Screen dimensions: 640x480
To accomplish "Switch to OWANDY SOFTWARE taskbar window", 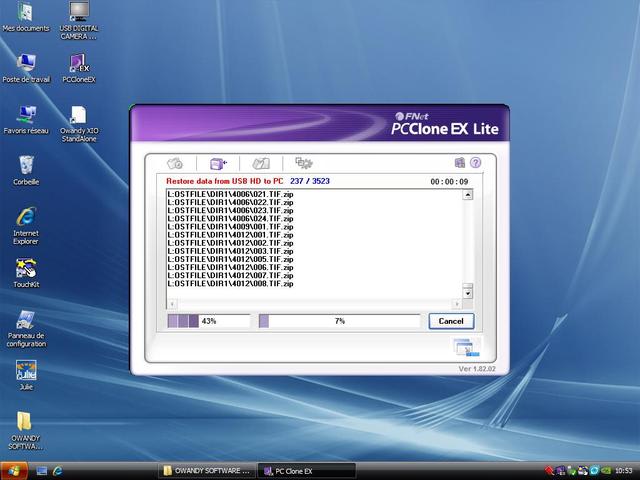I will point(207,471).
